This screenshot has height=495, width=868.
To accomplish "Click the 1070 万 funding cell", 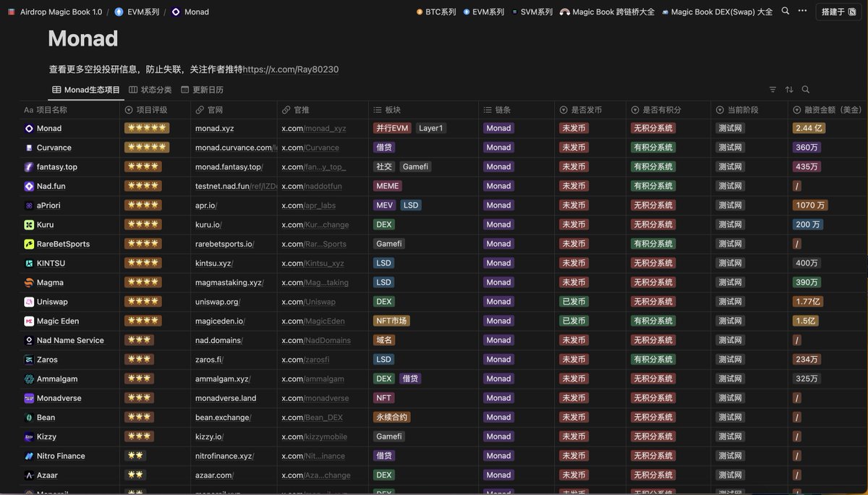I will tap(811, 206).
